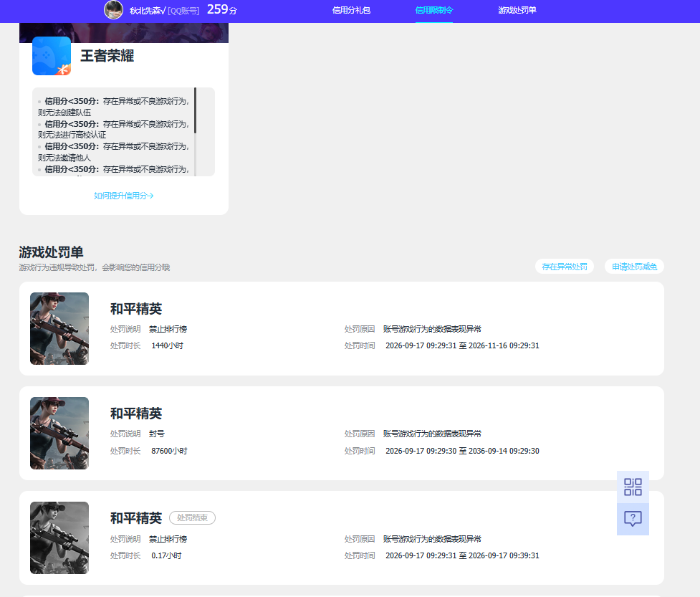
Task: Click the 则无法进行高校认证 restriction line
Action: [x=72, y=135]
